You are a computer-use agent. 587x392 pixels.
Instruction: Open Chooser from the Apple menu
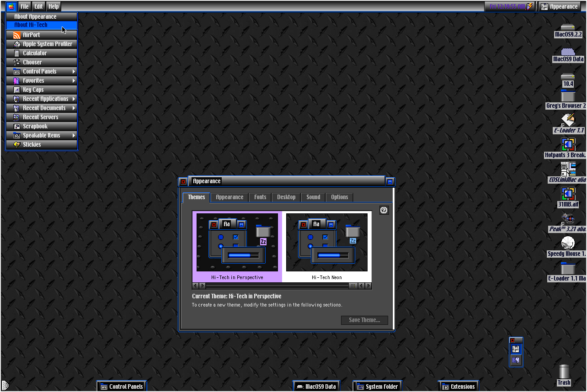42,62
